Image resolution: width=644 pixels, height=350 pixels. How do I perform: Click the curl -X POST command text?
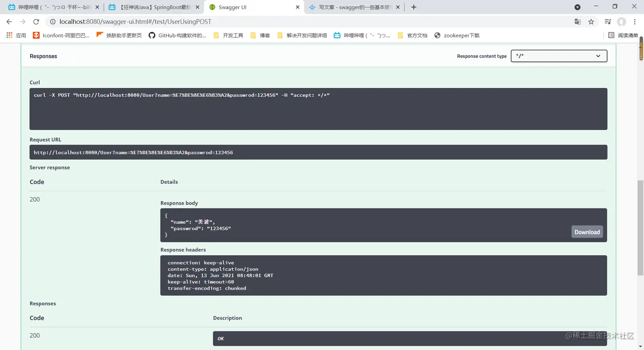pos(181,95)
